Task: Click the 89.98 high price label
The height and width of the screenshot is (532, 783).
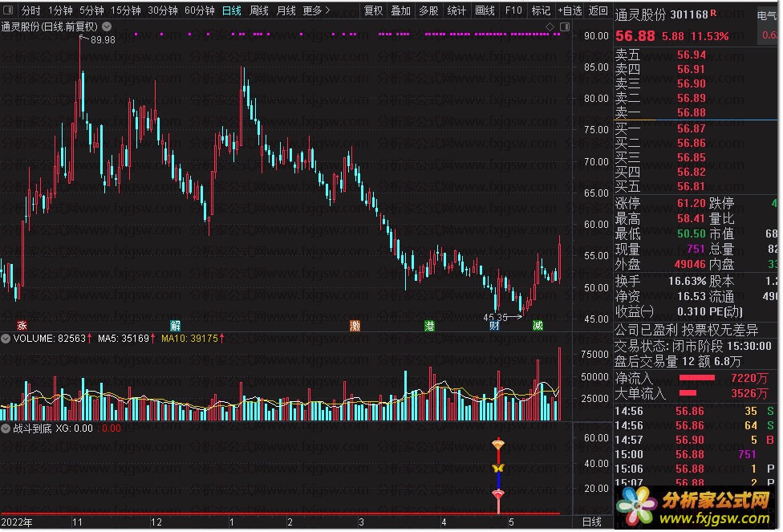Action: (103, 40)
